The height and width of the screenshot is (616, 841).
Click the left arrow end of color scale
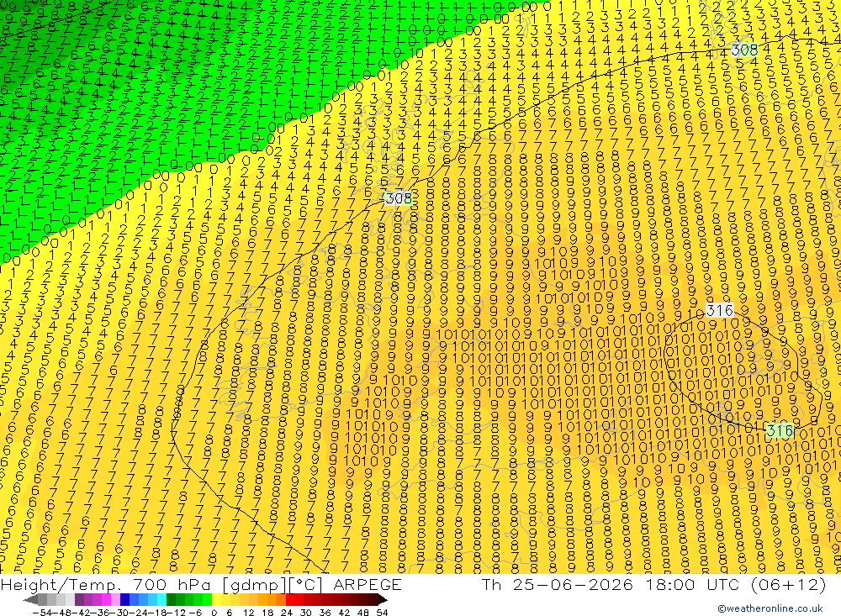tap(30, 599)
